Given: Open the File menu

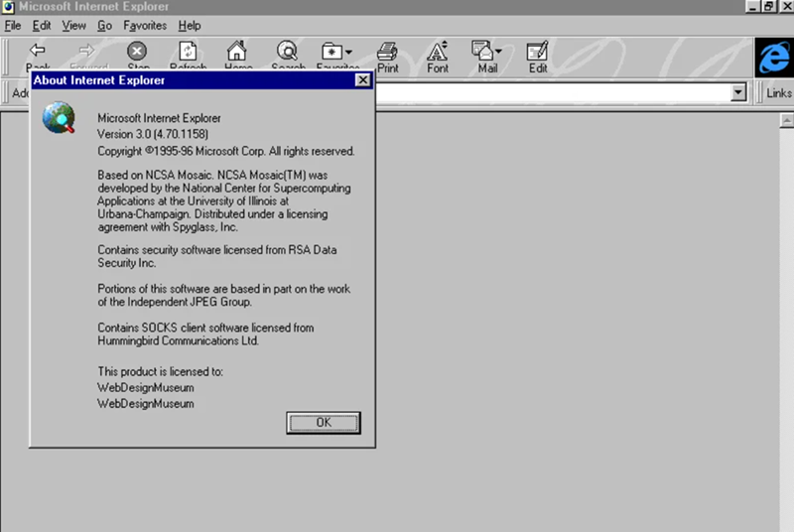Looking at the screenshot, I should pos(13,25).
